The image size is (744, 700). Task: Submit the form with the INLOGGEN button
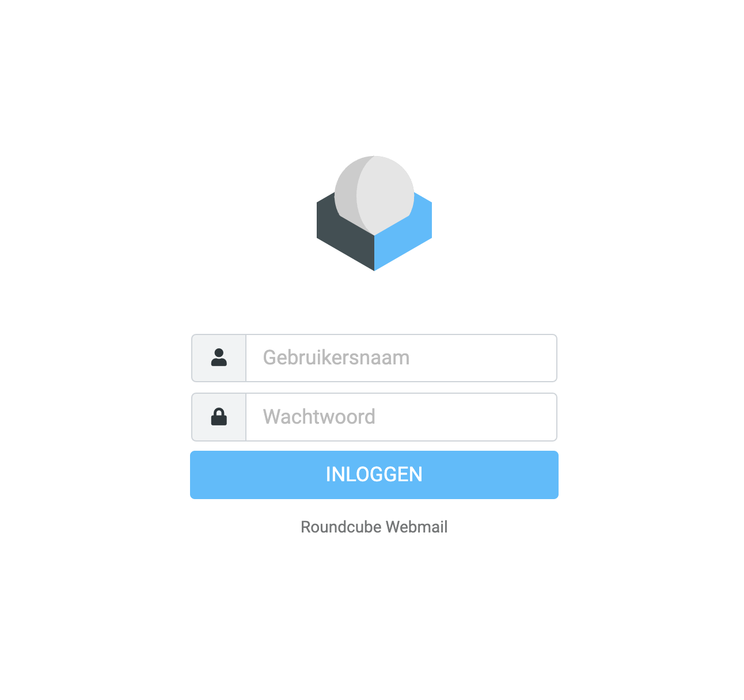(x=374, y=475)
